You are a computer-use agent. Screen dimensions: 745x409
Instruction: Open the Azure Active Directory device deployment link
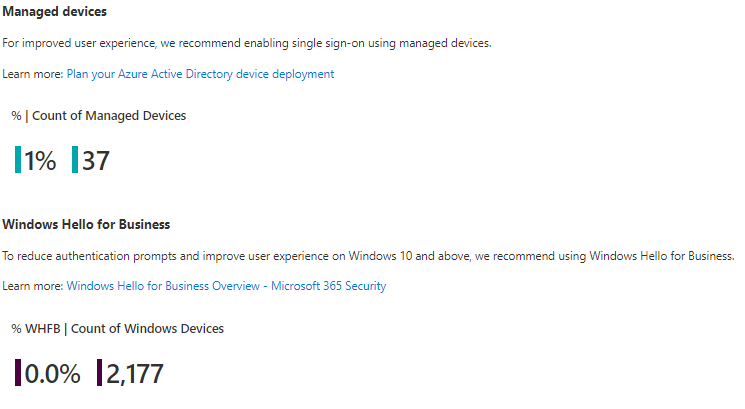(x=200, y=74)
